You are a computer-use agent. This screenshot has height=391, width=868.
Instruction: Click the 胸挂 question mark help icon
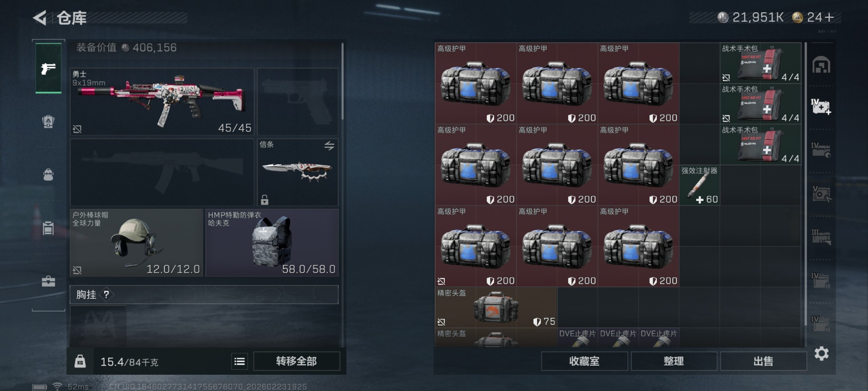pos(106,295)
